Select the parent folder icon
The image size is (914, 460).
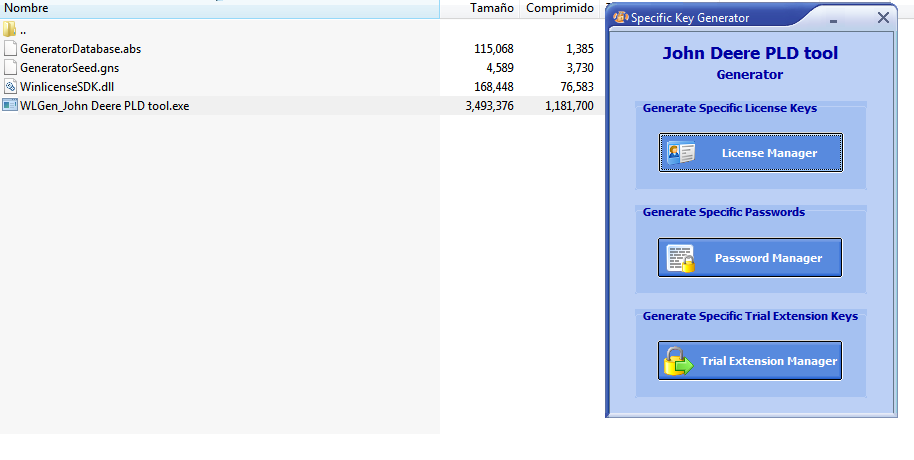pos(9,29)
